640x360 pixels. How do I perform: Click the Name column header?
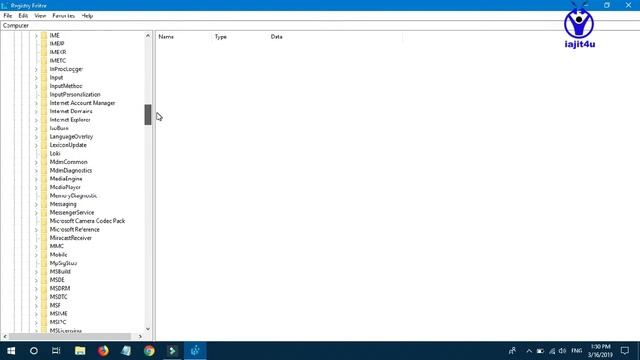coord(183,37)
